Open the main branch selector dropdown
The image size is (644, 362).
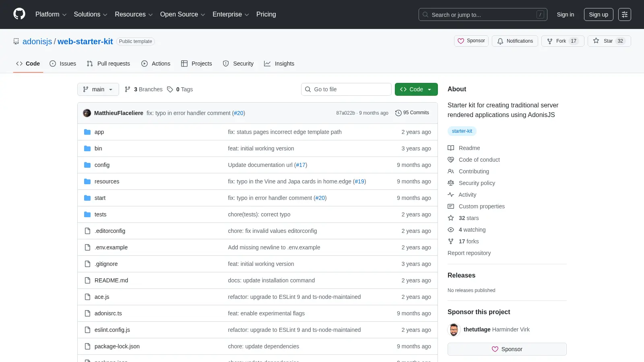(98, 89)
